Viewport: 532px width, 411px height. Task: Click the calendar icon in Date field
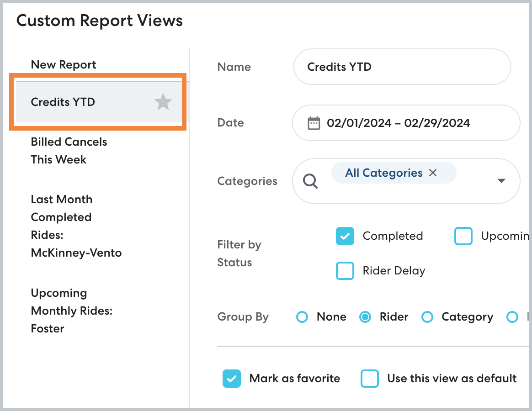(x=314, y=123)
